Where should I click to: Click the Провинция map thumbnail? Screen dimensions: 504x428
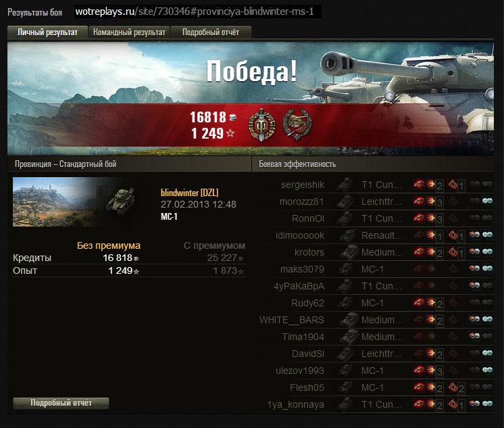pyautogui.click(x=74, y=201)
